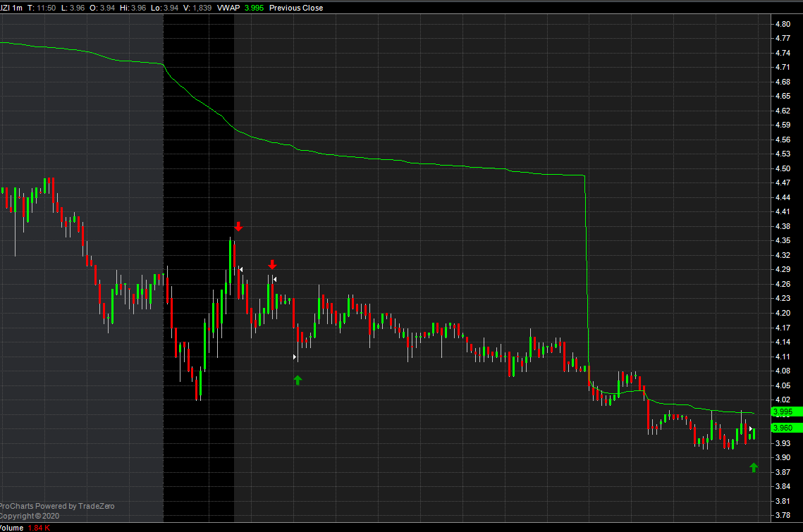The image size is (803, 532).
Task: Click the 4.44 price axis label
Action: pos(783,197)
